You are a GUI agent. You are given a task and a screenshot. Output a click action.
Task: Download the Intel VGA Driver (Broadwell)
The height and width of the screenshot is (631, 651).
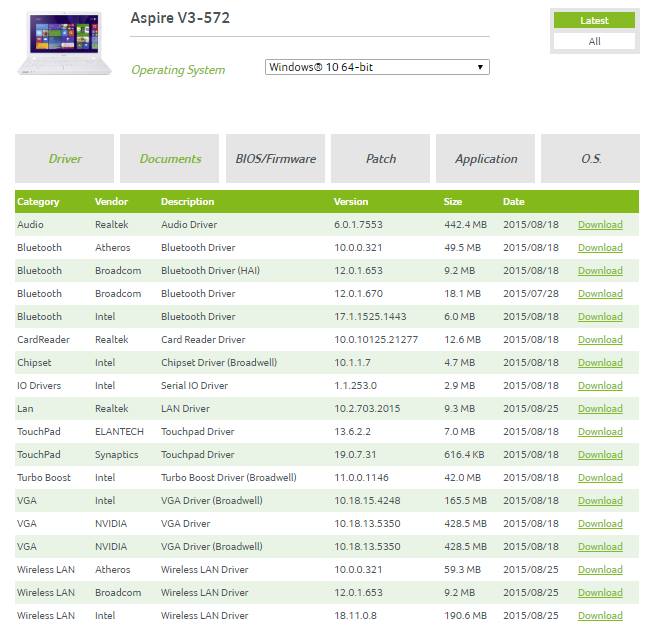tap(600, 501)
